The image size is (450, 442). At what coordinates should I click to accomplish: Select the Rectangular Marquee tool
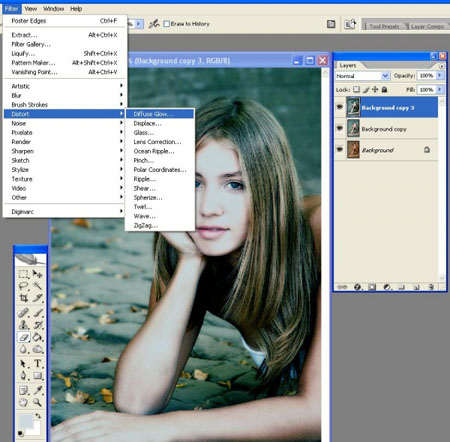point(23,274)
